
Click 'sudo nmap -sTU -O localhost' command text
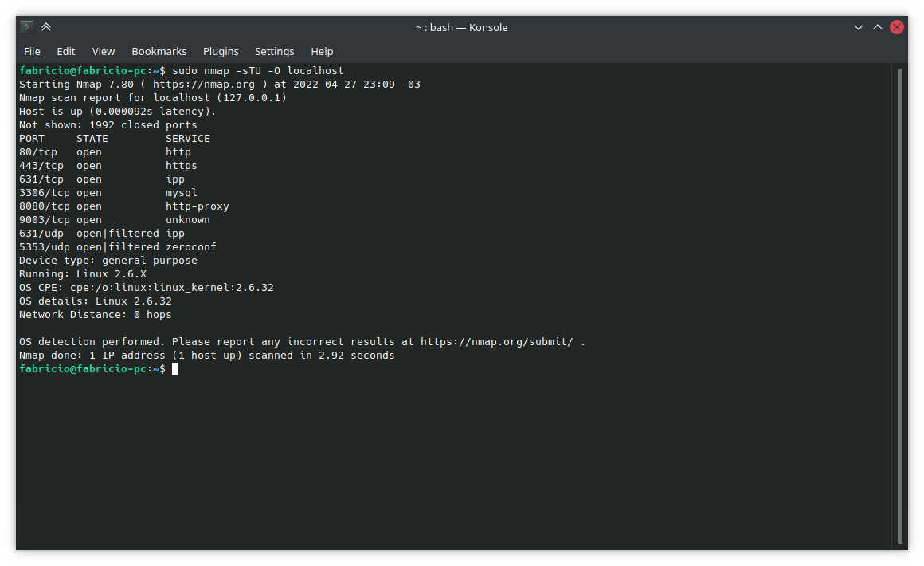pyautogui.click(x=258, y=71)
